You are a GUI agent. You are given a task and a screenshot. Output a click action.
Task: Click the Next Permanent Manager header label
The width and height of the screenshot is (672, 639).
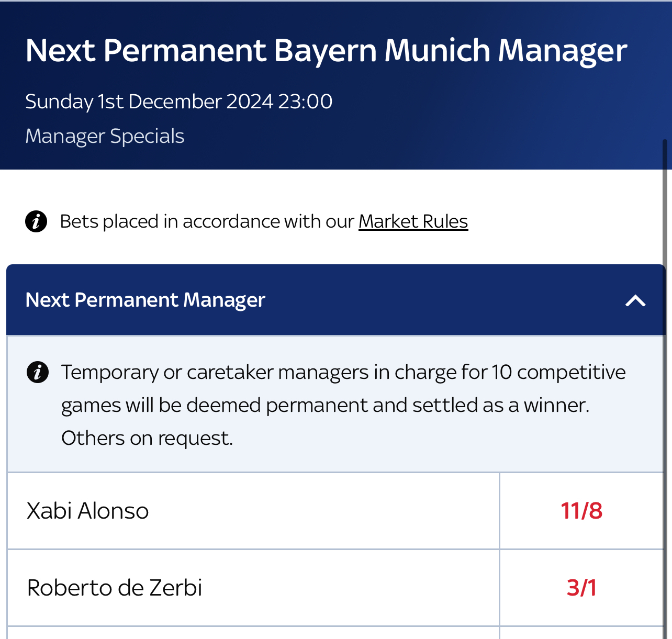(145, 300)
